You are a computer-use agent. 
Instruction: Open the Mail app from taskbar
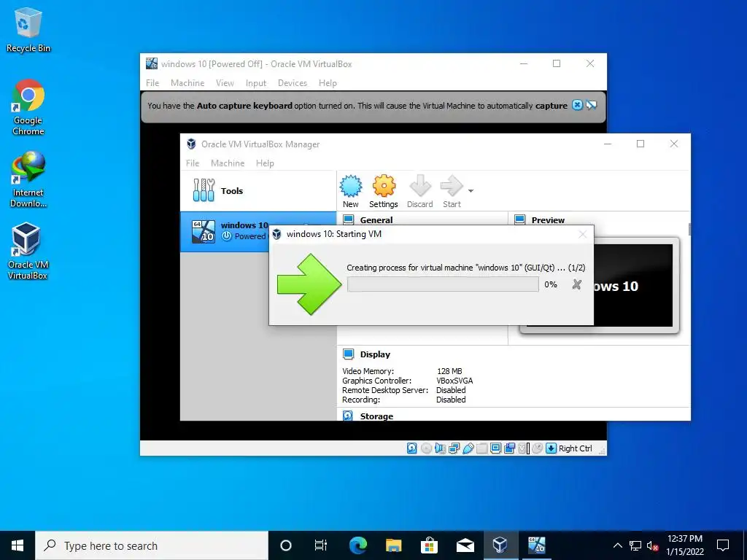(x=465, y=545)
